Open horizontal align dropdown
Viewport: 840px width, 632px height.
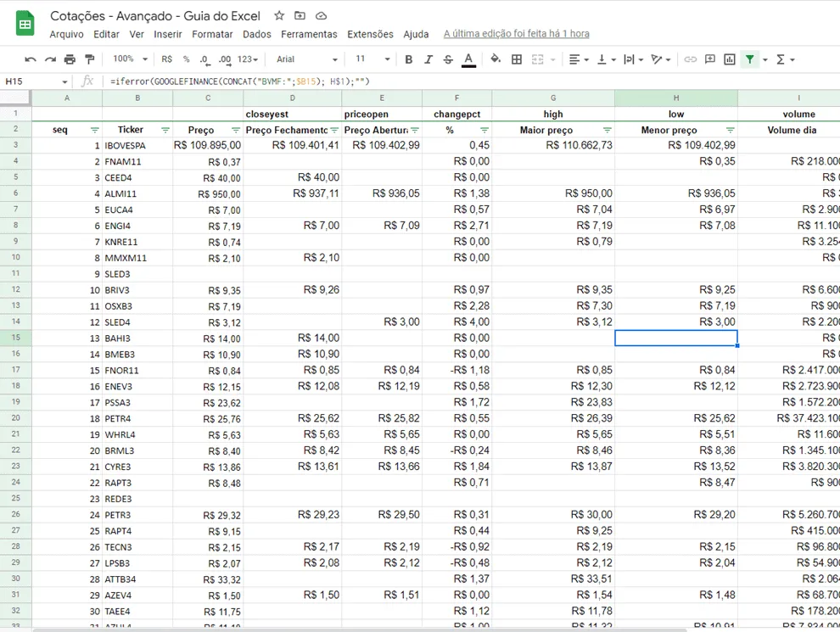tap(579, 59)
